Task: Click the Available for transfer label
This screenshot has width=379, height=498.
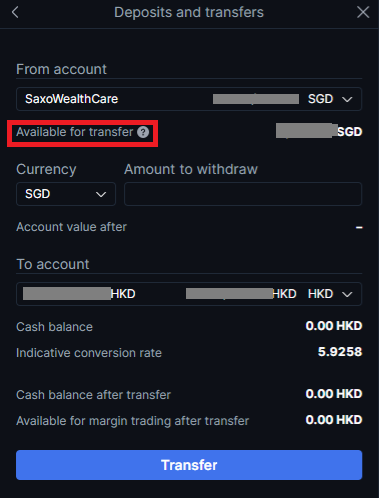Action: pyautogui.click(x=75, y=132)
